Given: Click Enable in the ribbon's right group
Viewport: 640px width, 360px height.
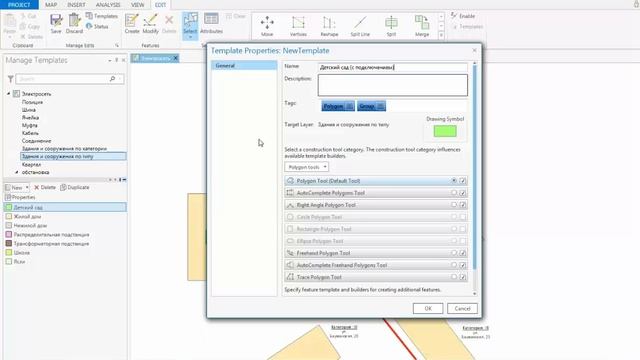Looking at the screenshot, I should pyautogui.click(x=463, y=16).
